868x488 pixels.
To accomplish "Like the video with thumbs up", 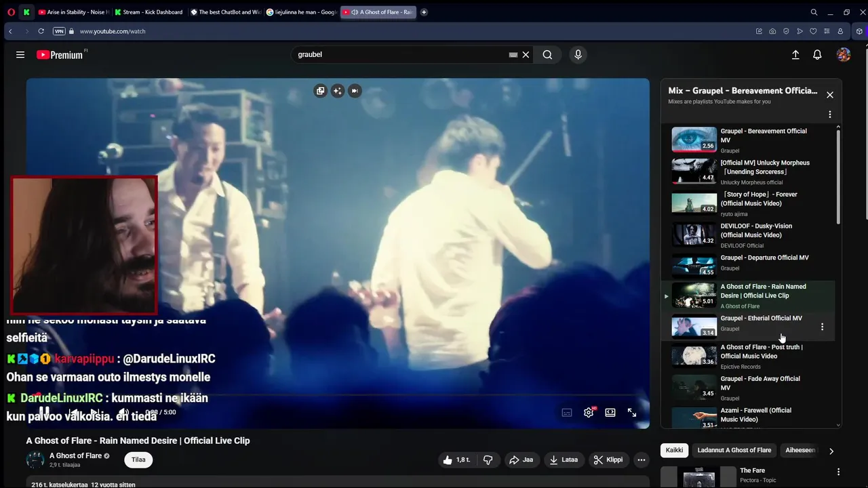I will (x=456, y=460).
